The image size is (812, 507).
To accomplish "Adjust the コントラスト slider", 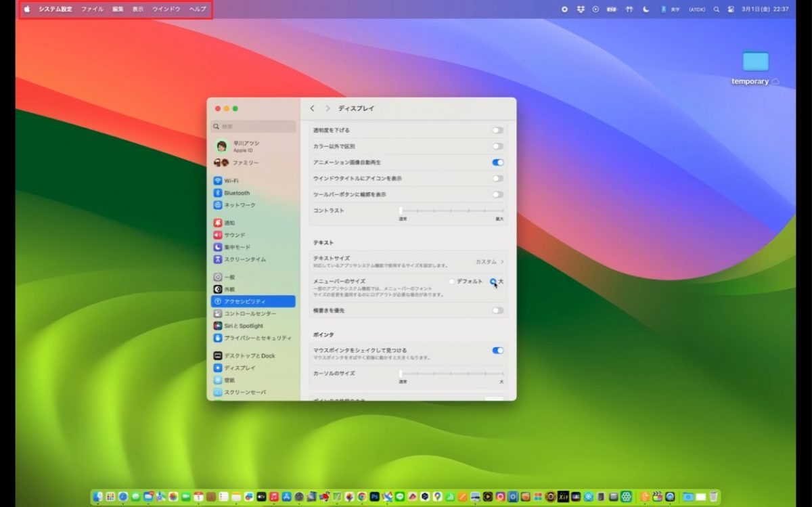I will pyautogui.click(x=451, y=211).
